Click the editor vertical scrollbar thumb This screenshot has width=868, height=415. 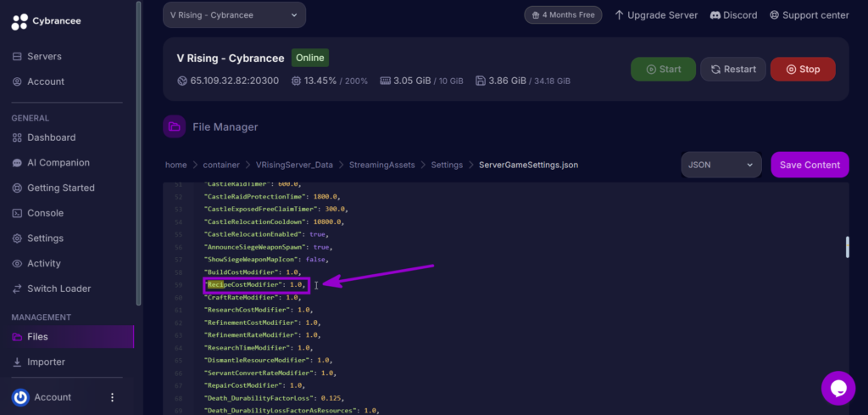(x=847, y=247)
